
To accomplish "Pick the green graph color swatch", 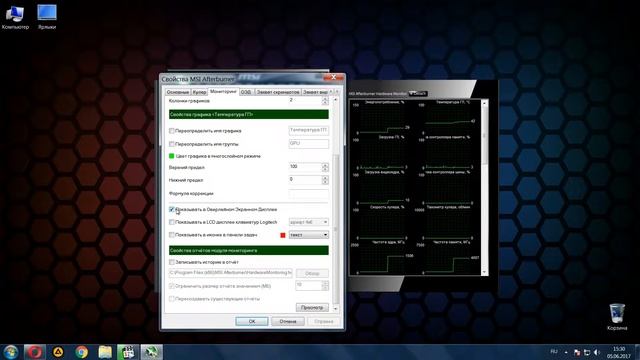I will 171,156.
